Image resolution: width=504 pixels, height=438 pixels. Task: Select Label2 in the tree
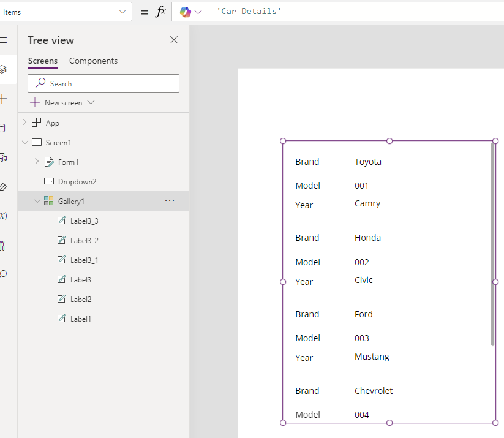click(103, 300)
